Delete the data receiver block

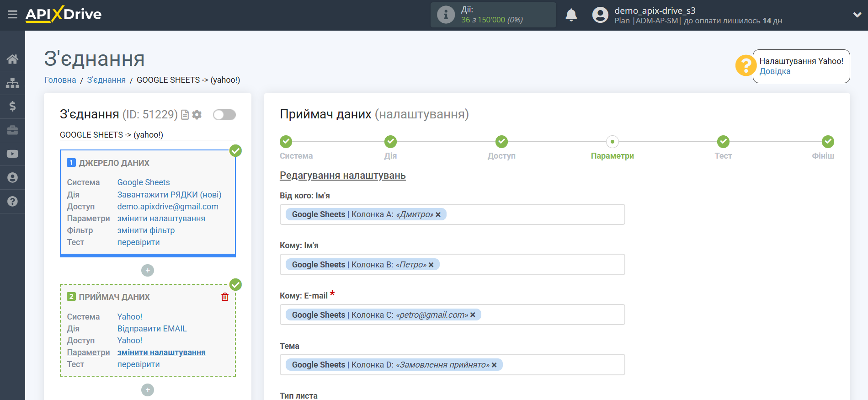pos(225,297)
